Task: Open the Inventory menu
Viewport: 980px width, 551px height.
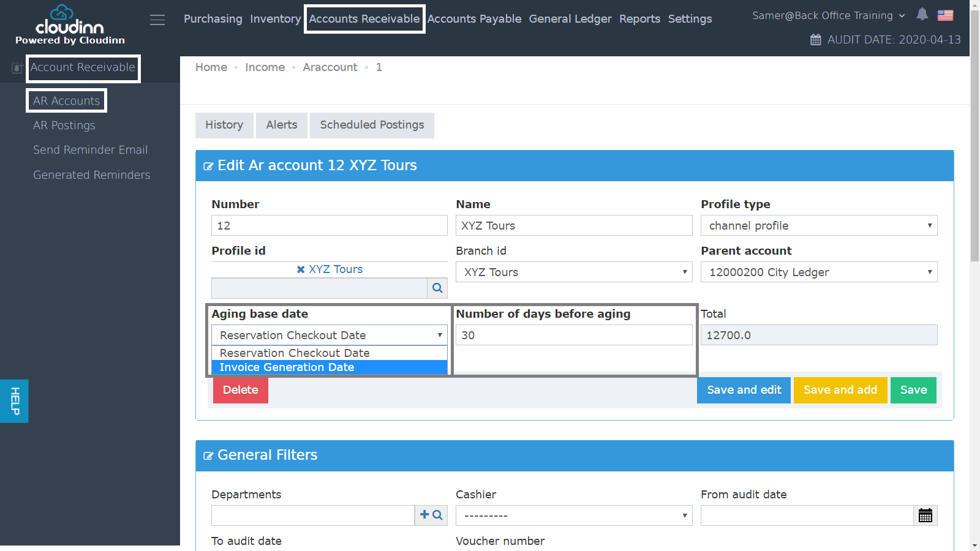Action: pos(276,19)
